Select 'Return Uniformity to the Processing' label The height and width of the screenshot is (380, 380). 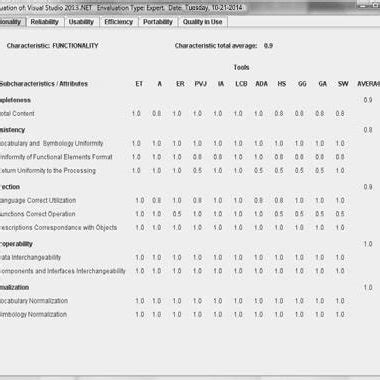(x=48, y=171)
